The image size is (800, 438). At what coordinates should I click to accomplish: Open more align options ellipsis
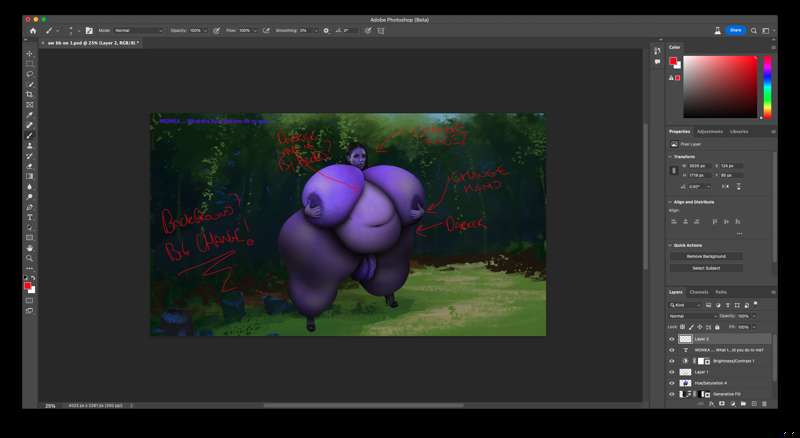pyautogui.click(x=739, y=234)
